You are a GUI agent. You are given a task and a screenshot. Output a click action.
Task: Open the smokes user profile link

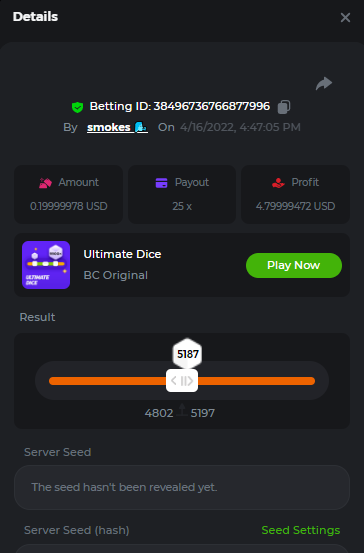click(x=117, y=127)
